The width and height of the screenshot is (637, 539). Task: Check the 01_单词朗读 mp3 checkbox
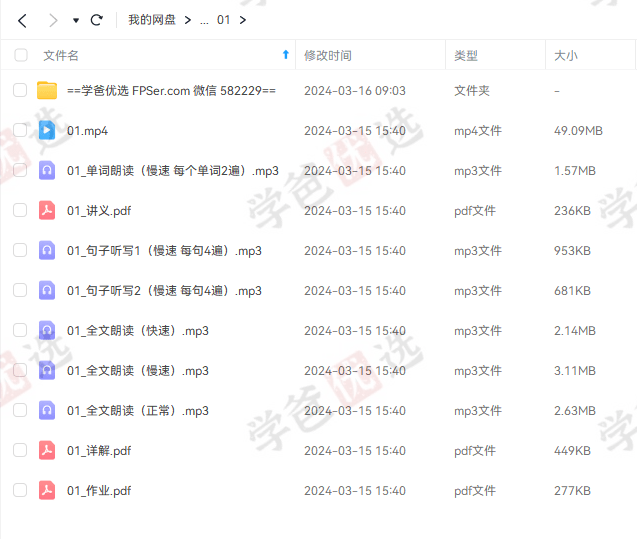point(20,170)
